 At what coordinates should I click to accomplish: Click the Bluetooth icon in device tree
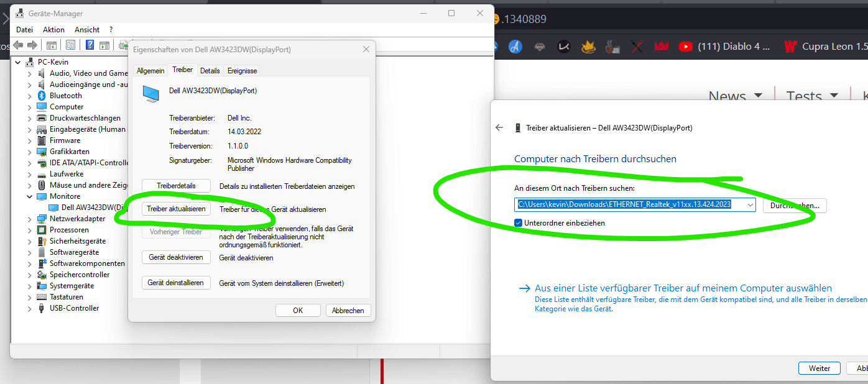point(42,96)
